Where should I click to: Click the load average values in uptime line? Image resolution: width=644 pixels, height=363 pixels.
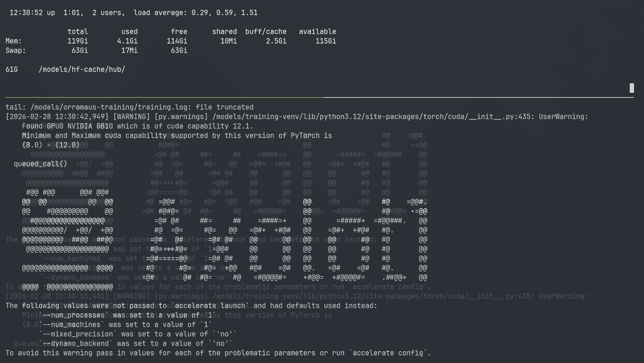pos(224,13)
